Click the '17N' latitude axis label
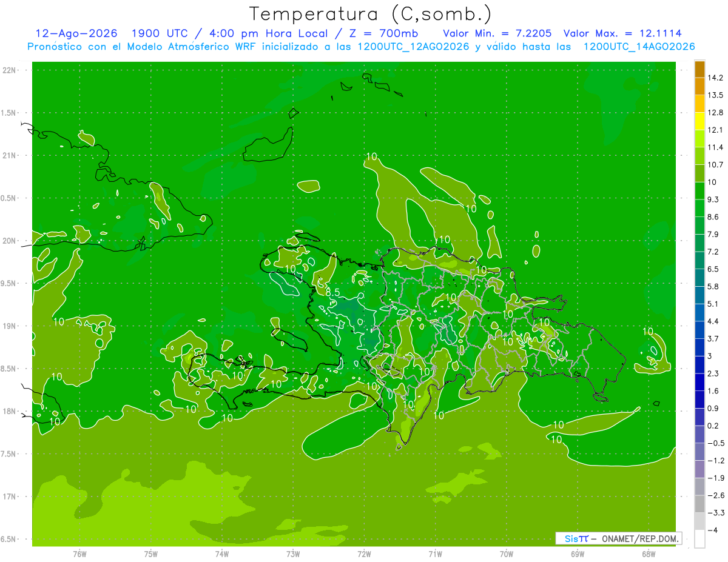The height and width of the screenshot is (562, 728). (10, 497)
